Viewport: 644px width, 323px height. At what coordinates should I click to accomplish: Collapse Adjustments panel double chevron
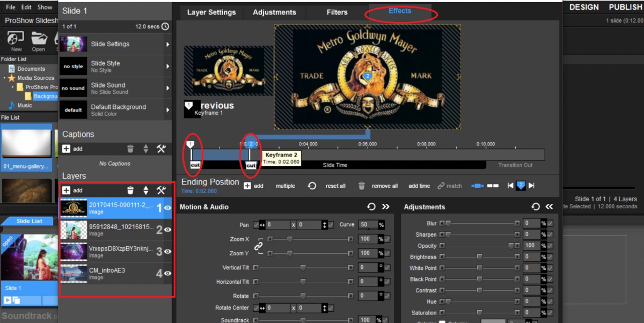(549, 207)
